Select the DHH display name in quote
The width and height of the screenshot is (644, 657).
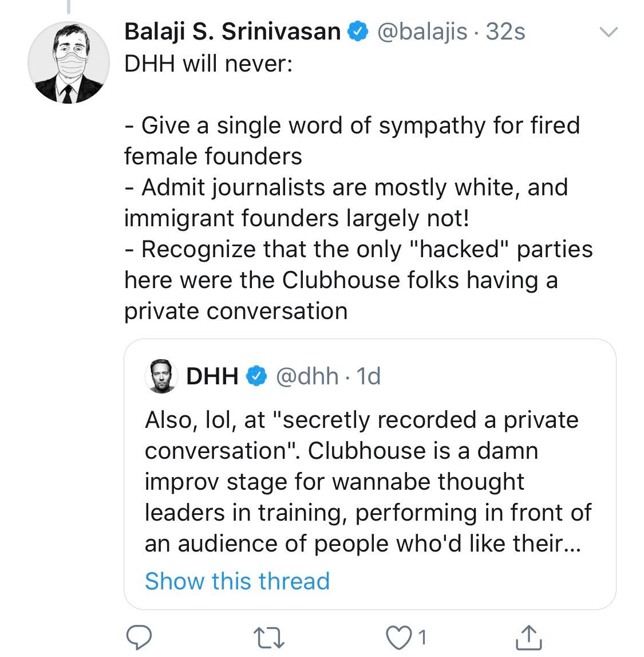pyautogui.click(x=212, y=376)
